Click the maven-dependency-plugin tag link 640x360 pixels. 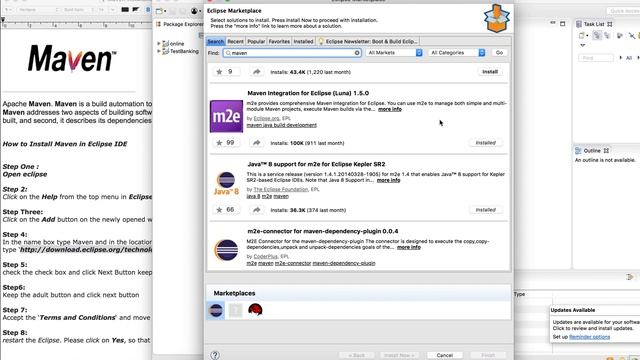tap(344, 263)
